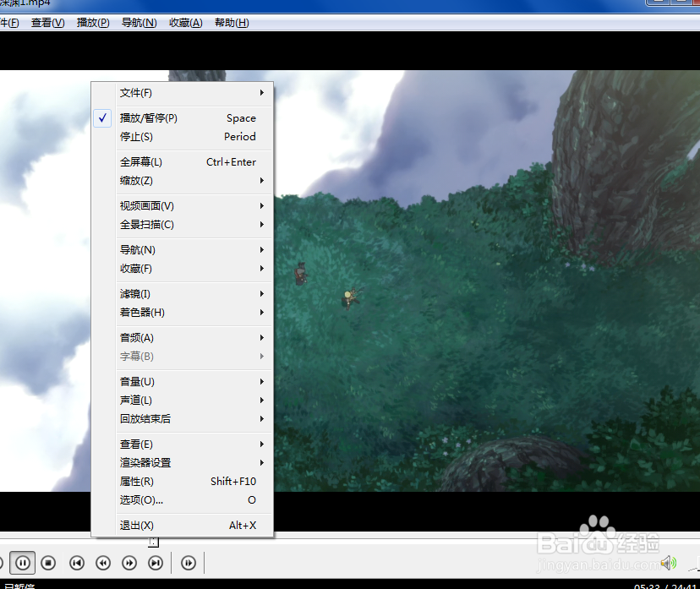The width and height of the screenshot is (700, 589).
Task: Select 停止(S) in context menu
Action: tap(182, 137)
